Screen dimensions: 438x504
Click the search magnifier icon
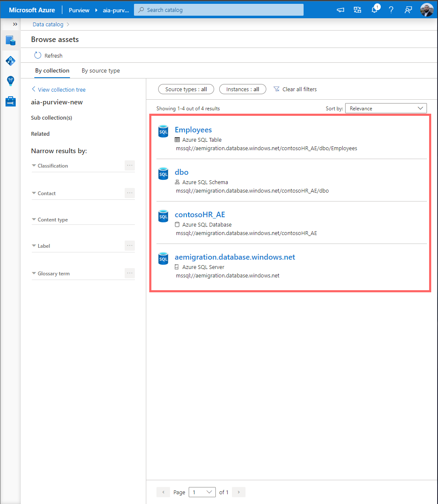[141, 10]
